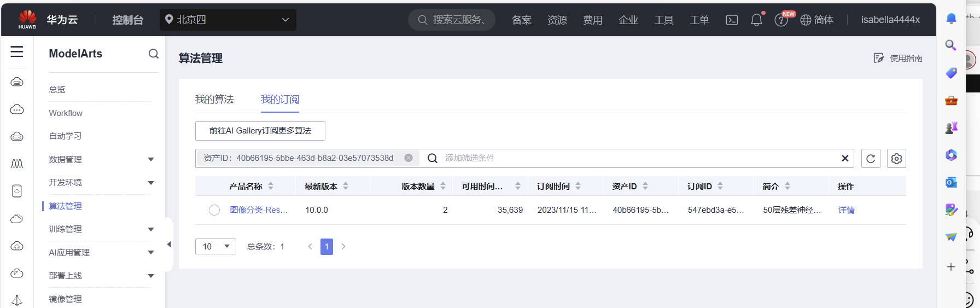The height and width of the screenshot is (308, 980).
Task: Clear all filters with the X
Action: (845, 158)
